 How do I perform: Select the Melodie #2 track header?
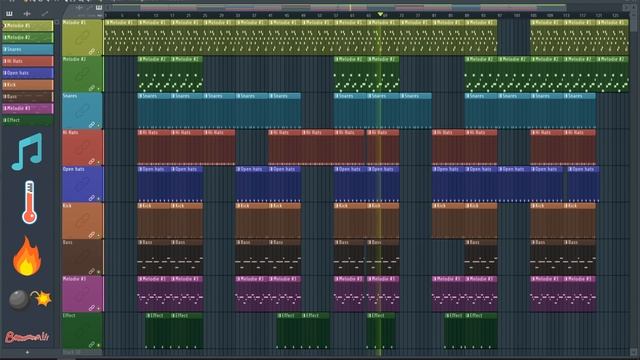[x=82, y=74]
